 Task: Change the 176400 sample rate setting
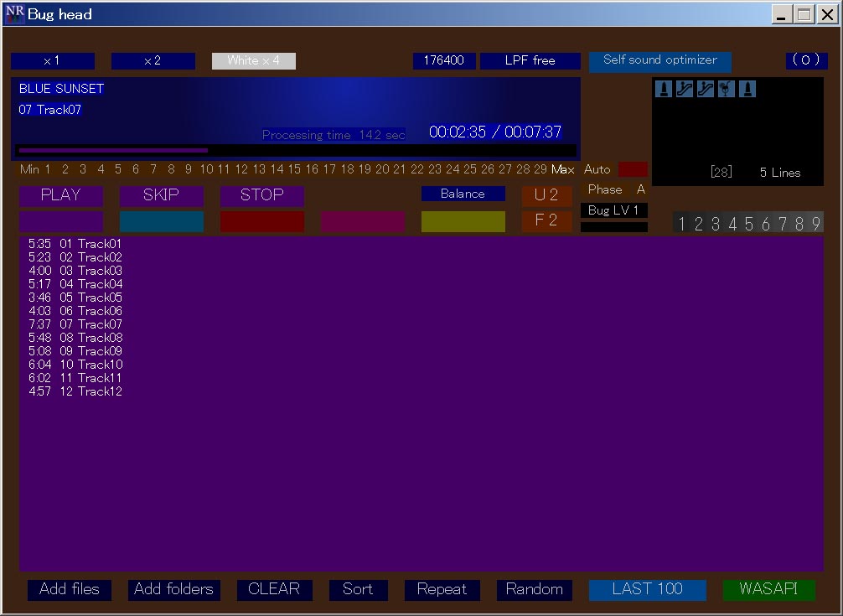point(444,60)
